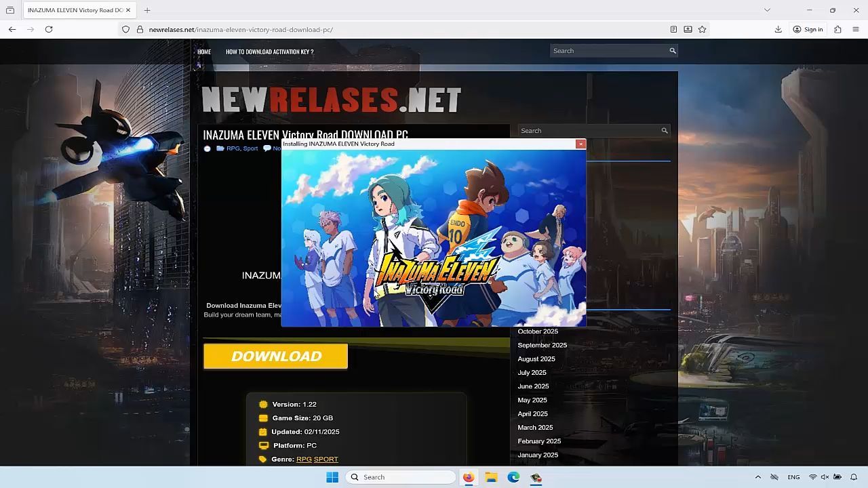This screenshot has width=868, height=488.
Task: Show hidden system tray icons
Action: (757, 477)
